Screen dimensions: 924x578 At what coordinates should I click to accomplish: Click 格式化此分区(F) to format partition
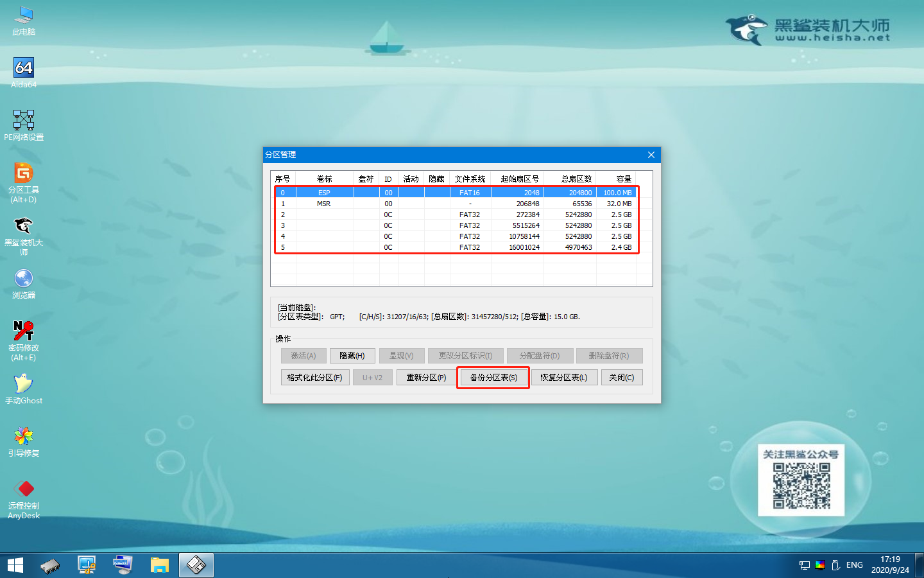(315, 377)
